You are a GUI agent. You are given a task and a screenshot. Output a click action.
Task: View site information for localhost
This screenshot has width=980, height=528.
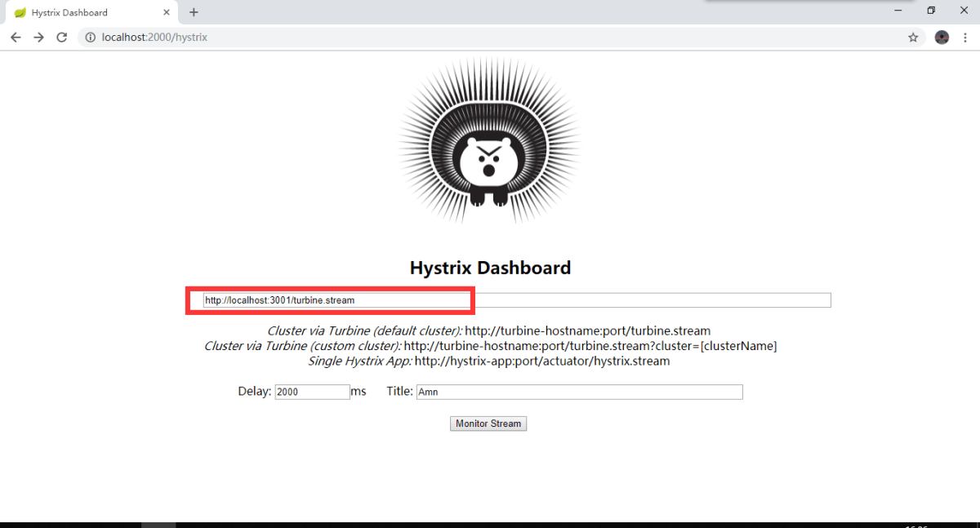coord(90,38)
